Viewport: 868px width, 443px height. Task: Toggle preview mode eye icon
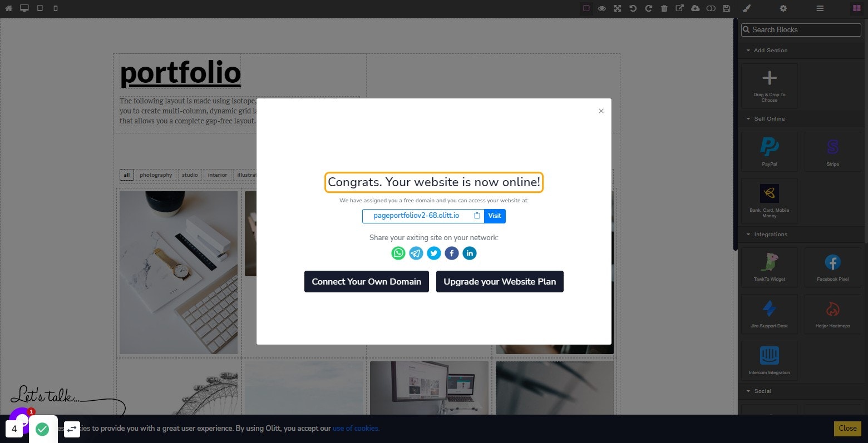602,8
